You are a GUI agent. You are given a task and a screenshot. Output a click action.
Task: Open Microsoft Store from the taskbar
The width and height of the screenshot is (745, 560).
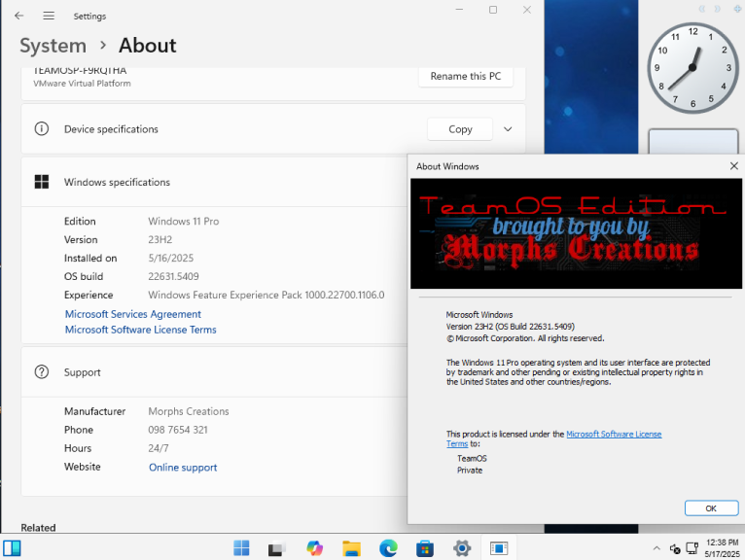point(425,548)
